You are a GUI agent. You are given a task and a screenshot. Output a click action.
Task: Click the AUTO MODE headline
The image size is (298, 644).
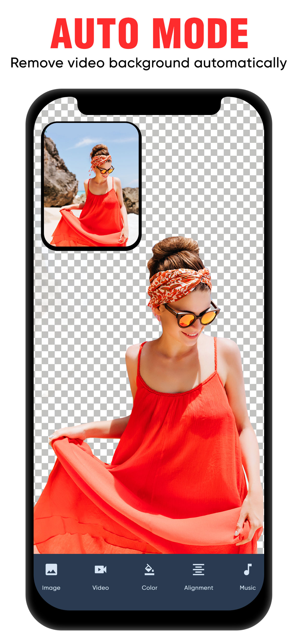149,33
